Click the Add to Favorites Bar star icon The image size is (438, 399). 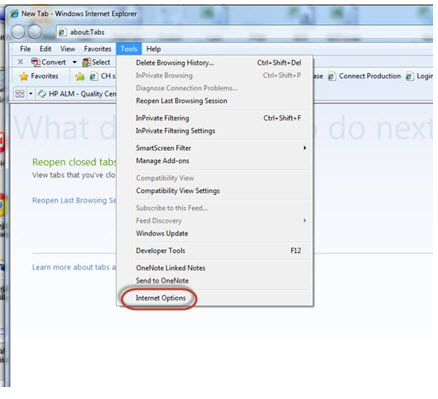tap(80, 77)
